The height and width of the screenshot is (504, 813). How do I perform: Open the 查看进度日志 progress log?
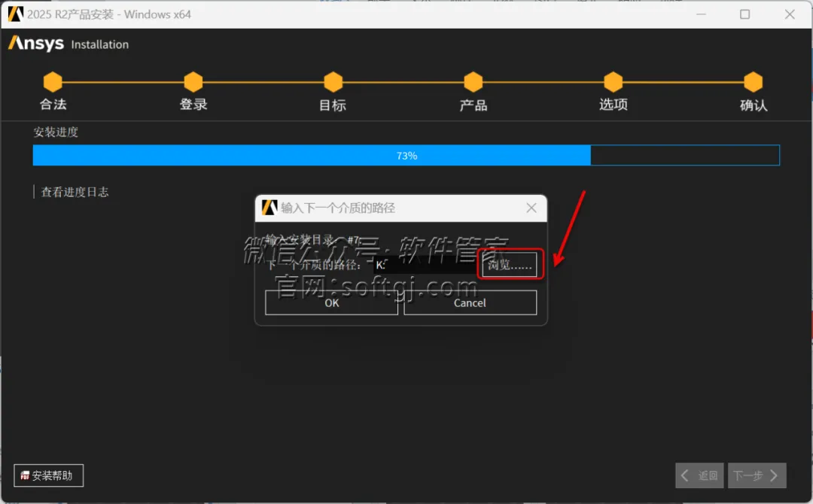[75, 192]
